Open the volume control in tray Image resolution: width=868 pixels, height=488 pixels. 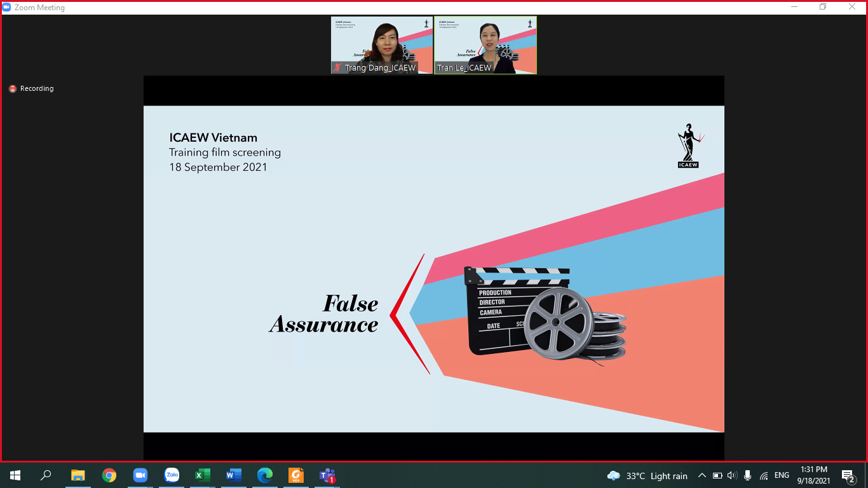[732, 475]
